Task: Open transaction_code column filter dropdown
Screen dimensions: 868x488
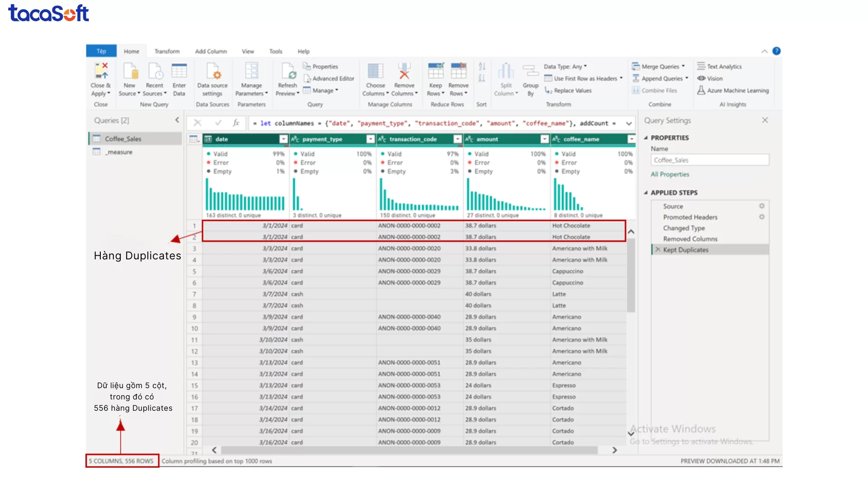Action: coord(458,139)
